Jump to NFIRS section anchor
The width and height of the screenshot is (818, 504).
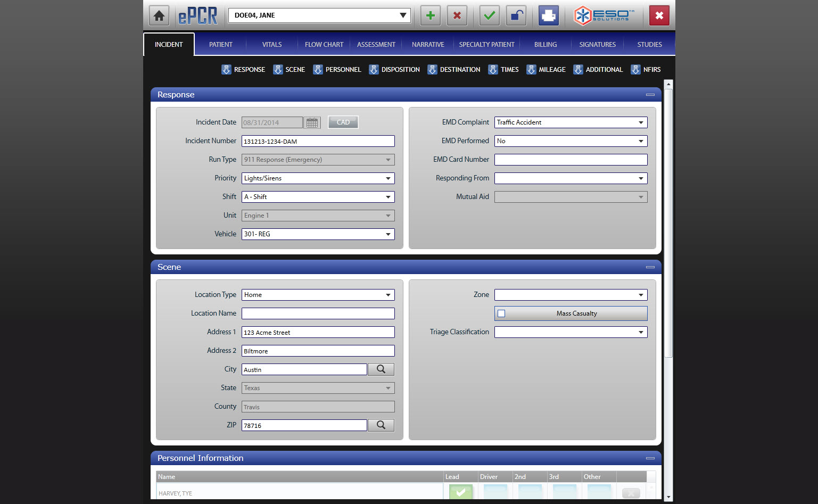(x=646, y=70)
